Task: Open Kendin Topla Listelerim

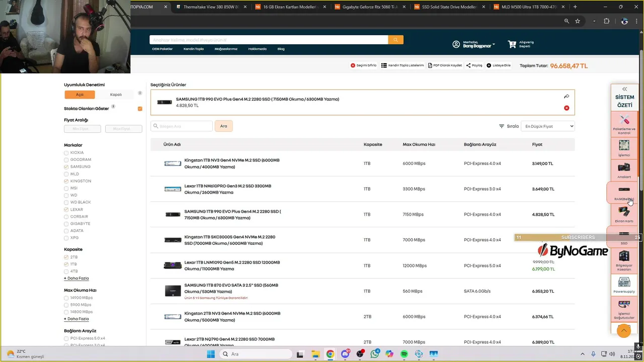Action: (403, 65)
